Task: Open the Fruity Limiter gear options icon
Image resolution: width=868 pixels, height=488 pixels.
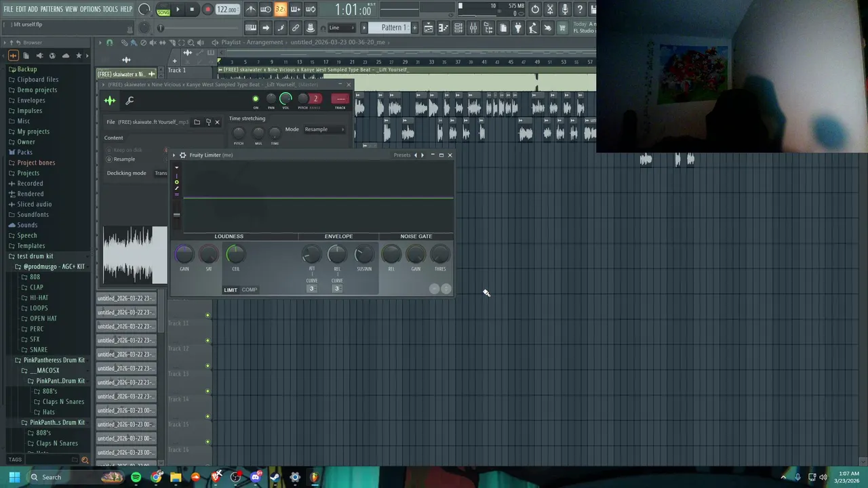Action: click(x=182, y=155)
